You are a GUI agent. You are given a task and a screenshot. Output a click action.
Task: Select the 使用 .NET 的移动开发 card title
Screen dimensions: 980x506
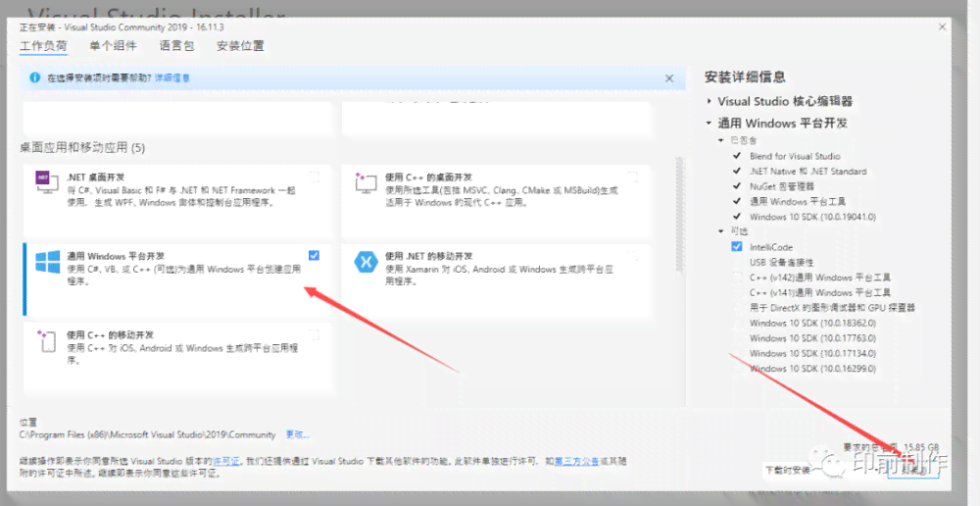click(x=429, y=256)
